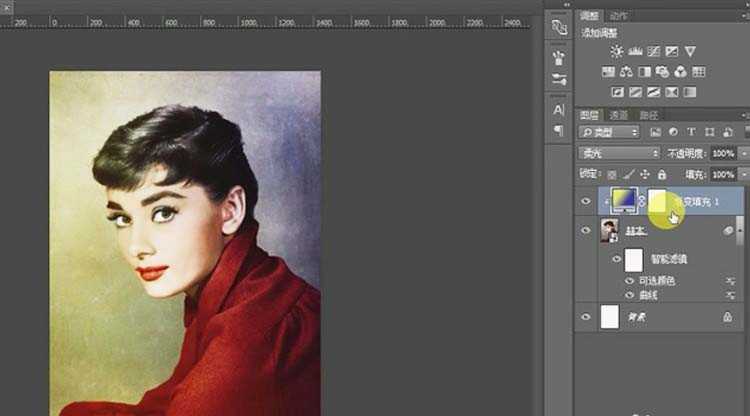This screenshot has height=416, width=750.
Task: Add an Exposure adjustment
Action: click(x=672, y=51)
